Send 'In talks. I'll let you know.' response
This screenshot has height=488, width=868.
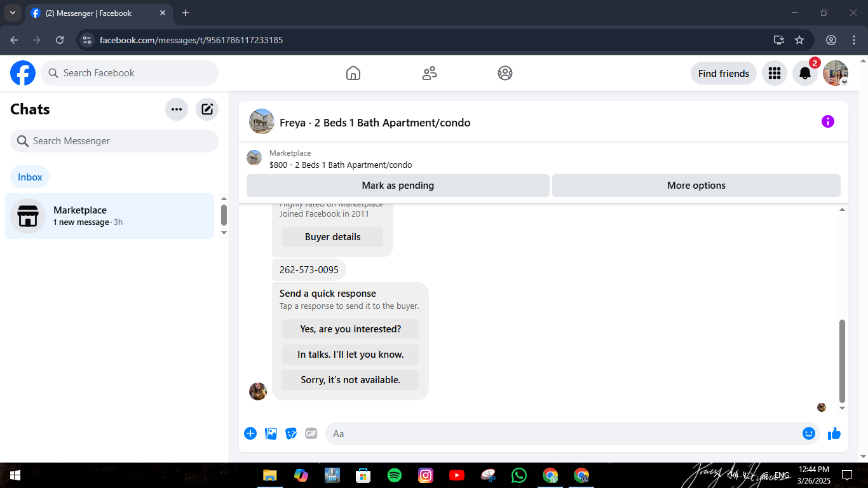coord(351,355)
